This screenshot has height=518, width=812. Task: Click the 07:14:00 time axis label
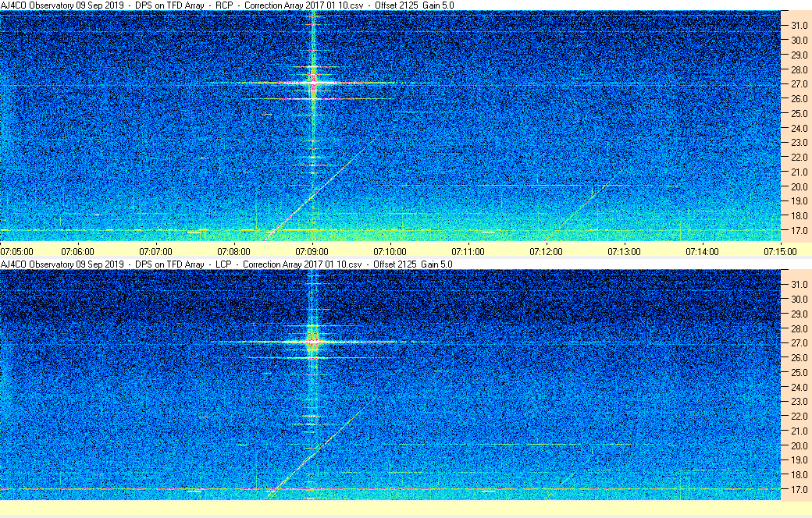coord(702,252)
